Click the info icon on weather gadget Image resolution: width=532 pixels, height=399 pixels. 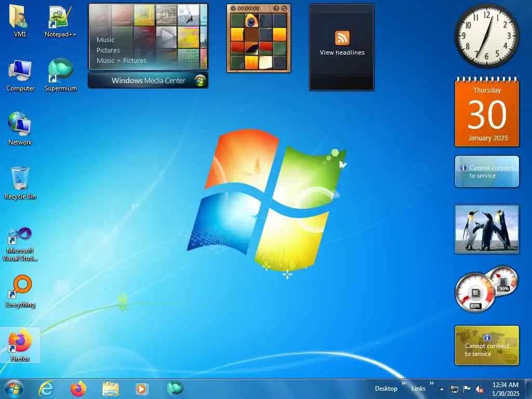(463, 168)
